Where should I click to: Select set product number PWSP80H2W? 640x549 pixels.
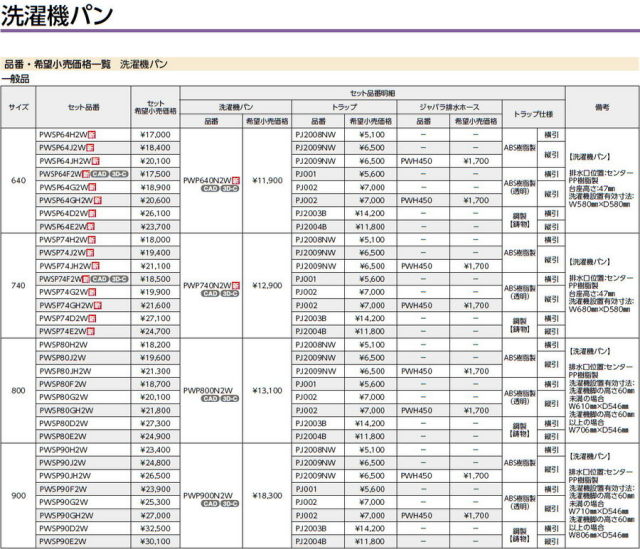[63, 345]
